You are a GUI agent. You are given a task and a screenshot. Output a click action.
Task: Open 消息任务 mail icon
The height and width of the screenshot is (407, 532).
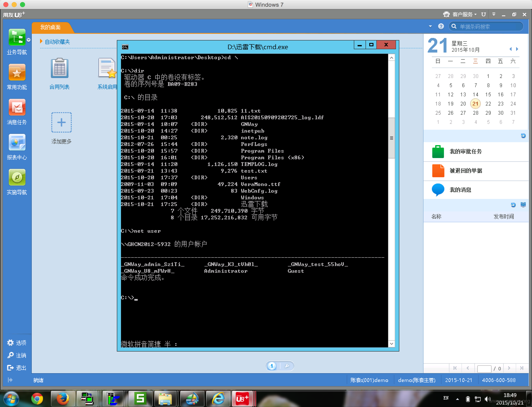(17, 107)
